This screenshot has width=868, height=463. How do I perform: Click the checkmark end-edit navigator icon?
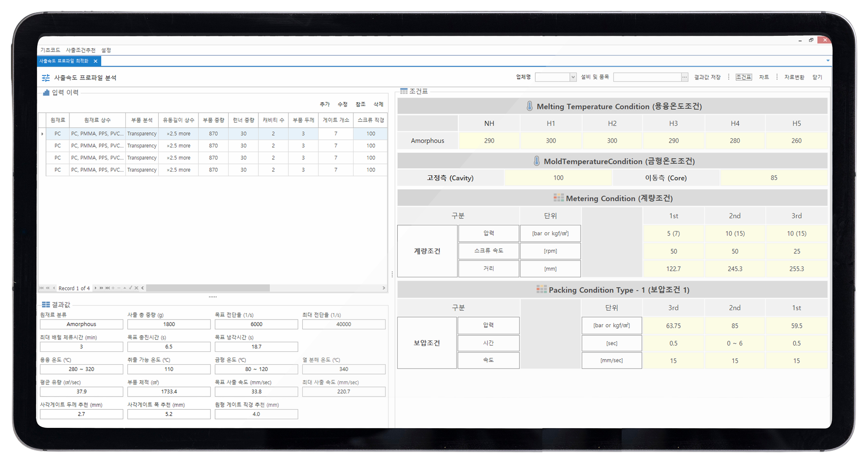point(131,288)
